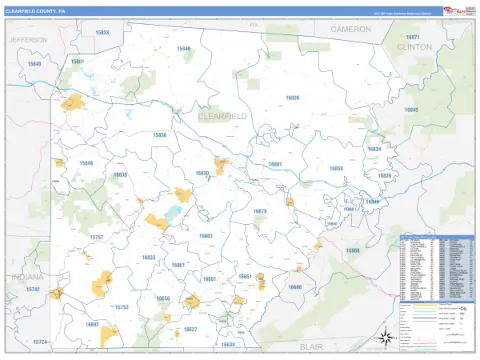Click the yellow city area below ZIP 15801

point(72,102)
